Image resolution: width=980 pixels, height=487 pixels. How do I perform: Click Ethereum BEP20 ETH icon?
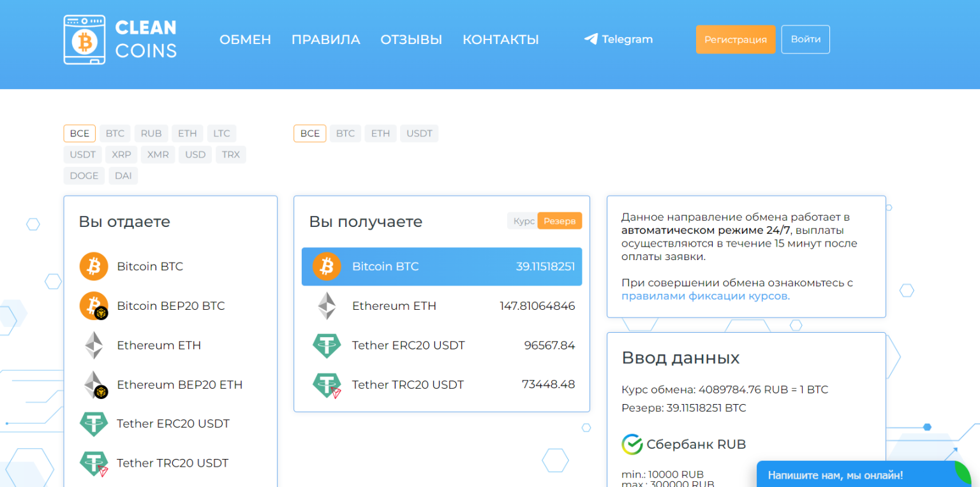95,384
